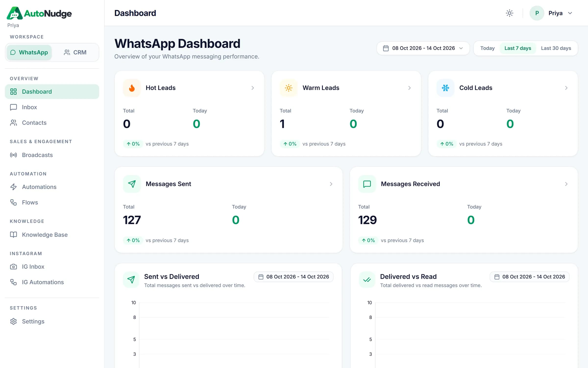Open the Contacts page
The width and height of the screenshot is (588, 368).
click(x=52, y=123)
